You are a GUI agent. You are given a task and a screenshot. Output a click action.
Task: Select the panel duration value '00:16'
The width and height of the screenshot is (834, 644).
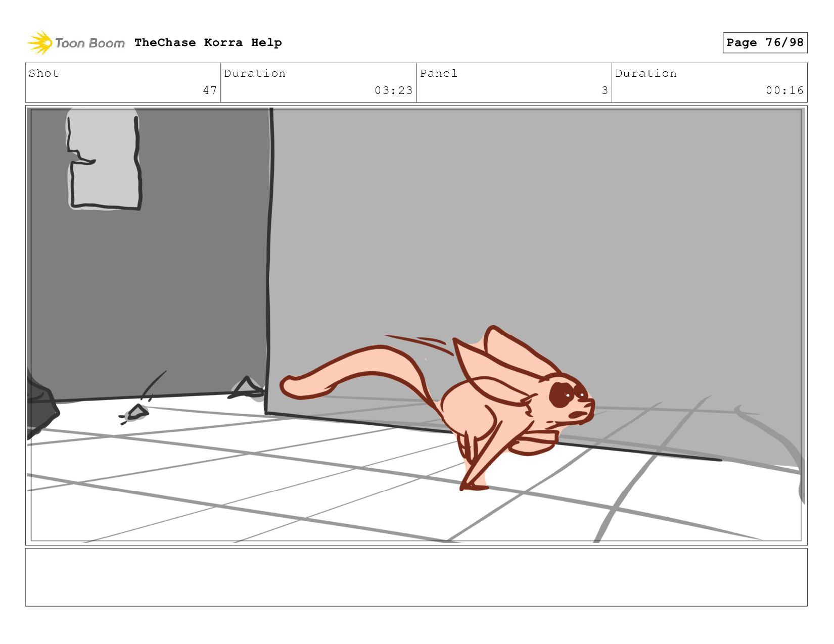point(784,90)
